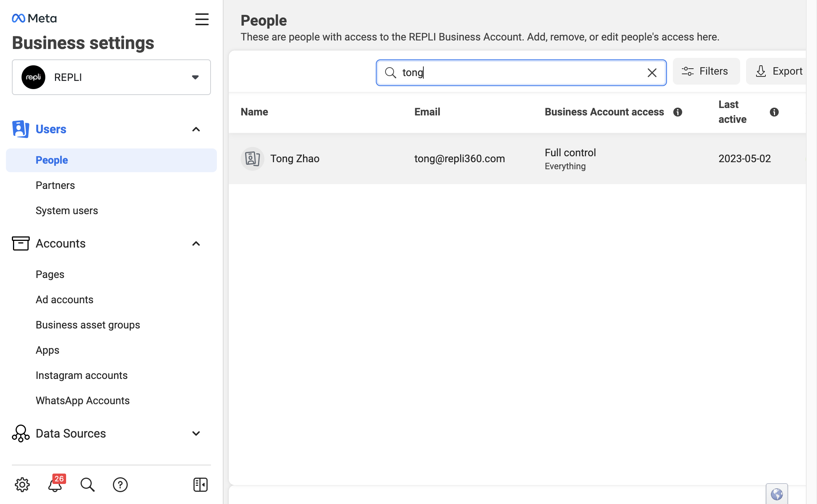Image resolution: width=817 pixels, height=504 pixels.
Task: Go to Ad accounts
Action: [65, 300]
